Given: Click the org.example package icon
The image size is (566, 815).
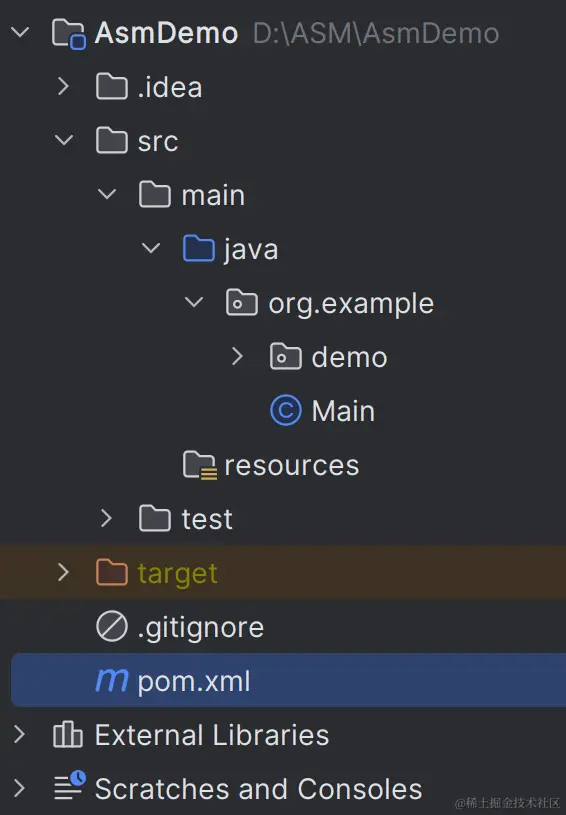Looking at the screenshot, I should 242,303.
